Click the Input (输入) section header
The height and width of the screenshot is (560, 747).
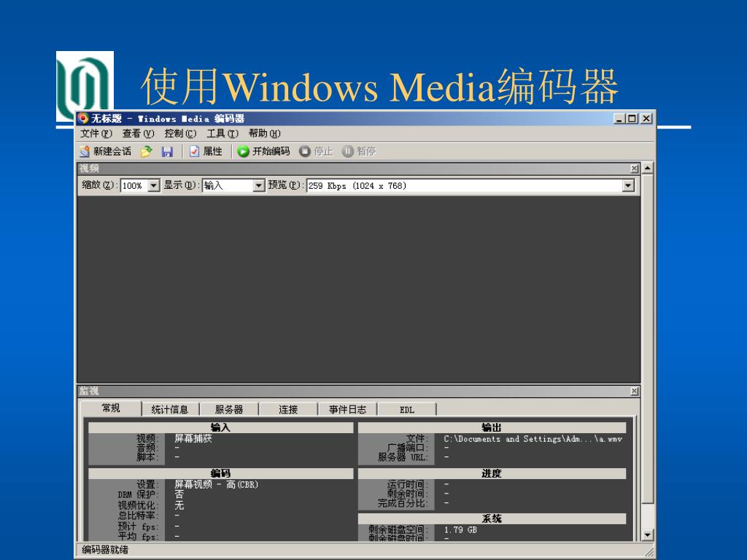(x=220, y=427)
